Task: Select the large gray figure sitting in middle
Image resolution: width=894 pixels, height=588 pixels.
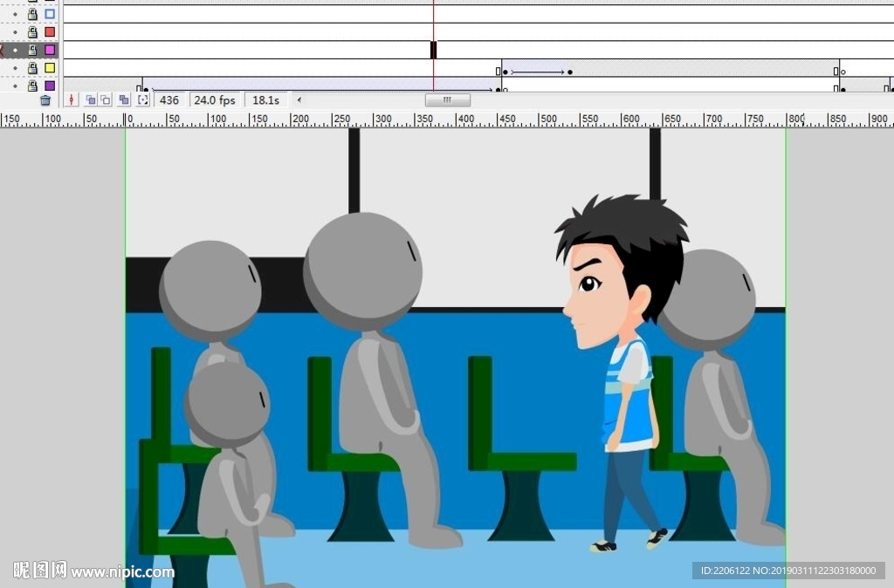Action: 382,379
